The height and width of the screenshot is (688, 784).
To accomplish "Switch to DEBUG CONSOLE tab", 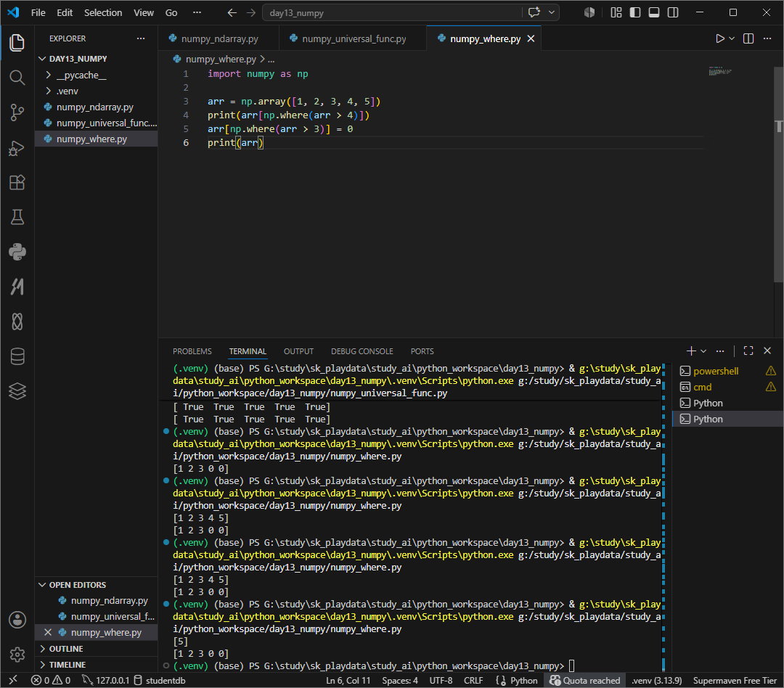I will [362, 351].
